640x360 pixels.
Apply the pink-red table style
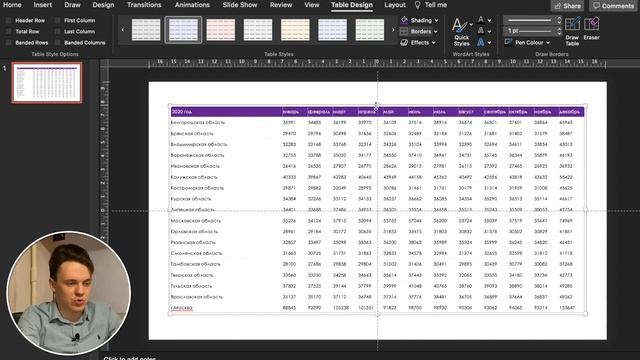(x=220, y=30)
